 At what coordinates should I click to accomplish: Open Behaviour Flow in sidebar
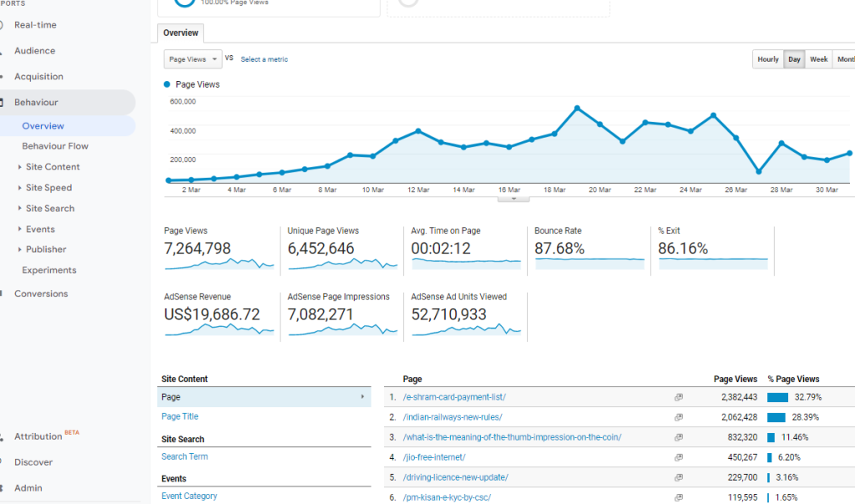[x=55, y=146]
